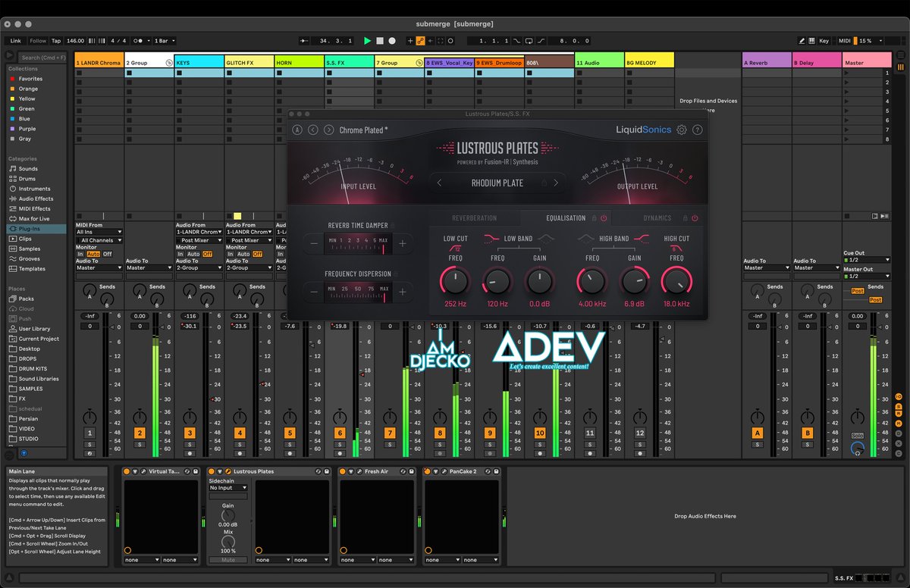Viewport: 910px width, 588px height.
Task: Click the Tap tempo button
Action: pyautogui.click(x=56, y=41)
